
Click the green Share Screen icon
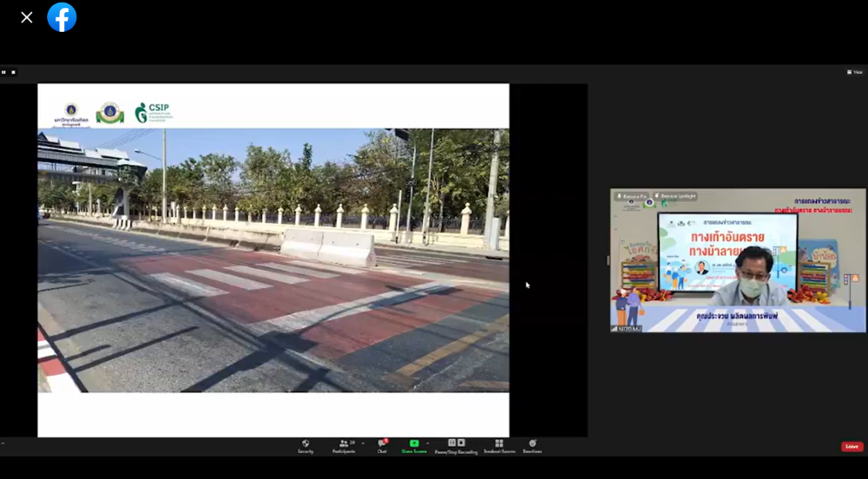[x=414, y=443]
